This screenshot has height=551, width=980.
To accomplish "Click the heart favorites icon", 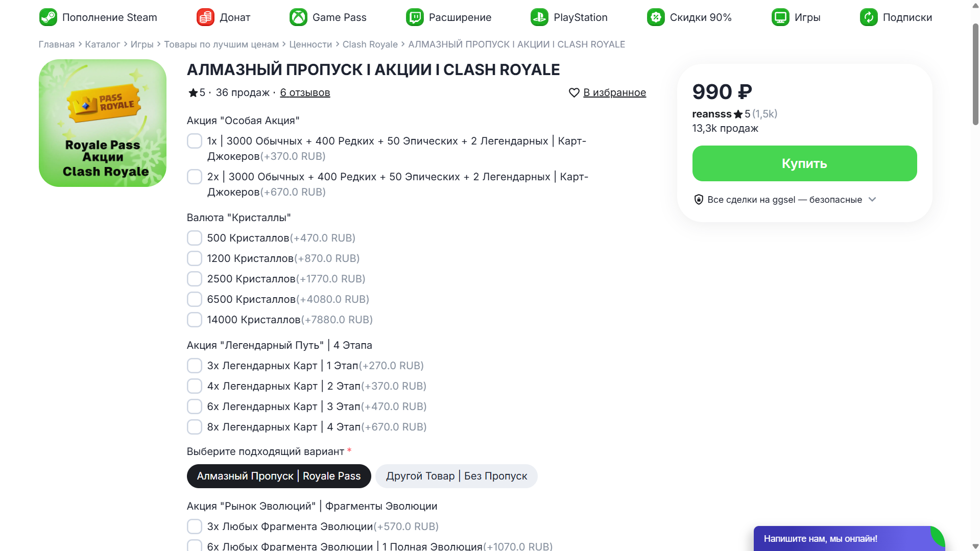I will [x=574, y=92].
